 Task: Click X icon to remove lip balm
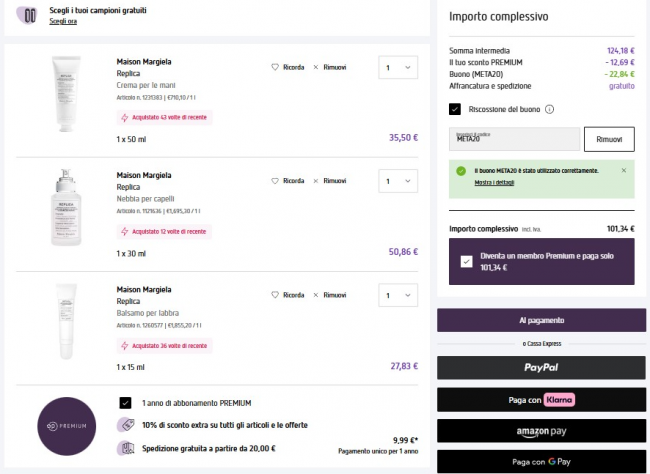pyautogui.click(x=316, y=295)
